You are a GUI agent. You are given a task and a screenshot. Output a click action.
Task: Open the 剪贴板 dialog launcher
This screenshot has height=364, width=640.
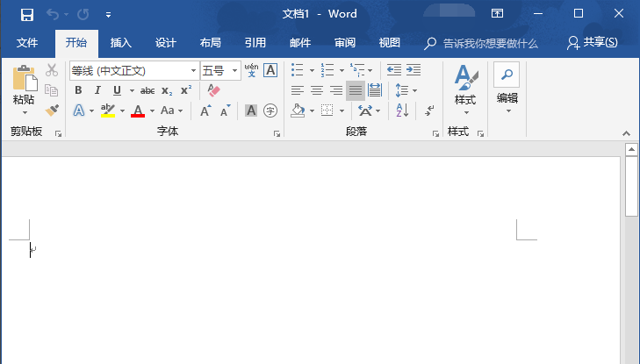[x=58, y=133]
